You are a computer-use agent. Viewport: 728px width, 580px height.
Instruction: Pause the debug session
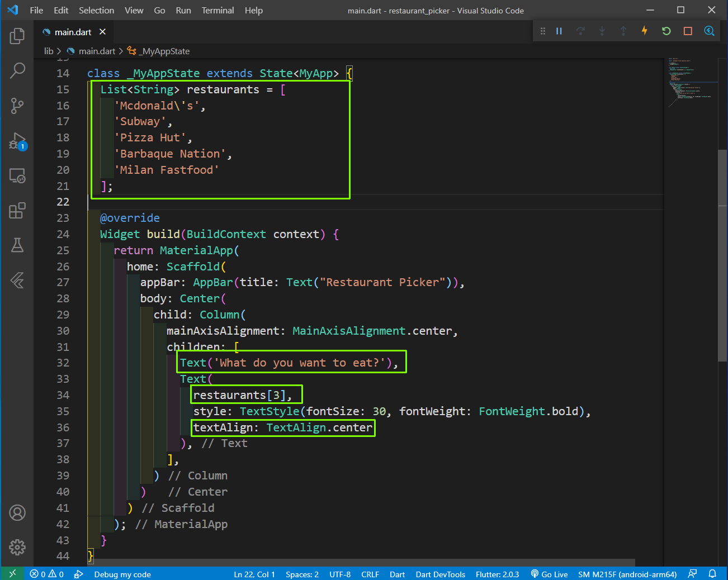click(x=559, y=31)
